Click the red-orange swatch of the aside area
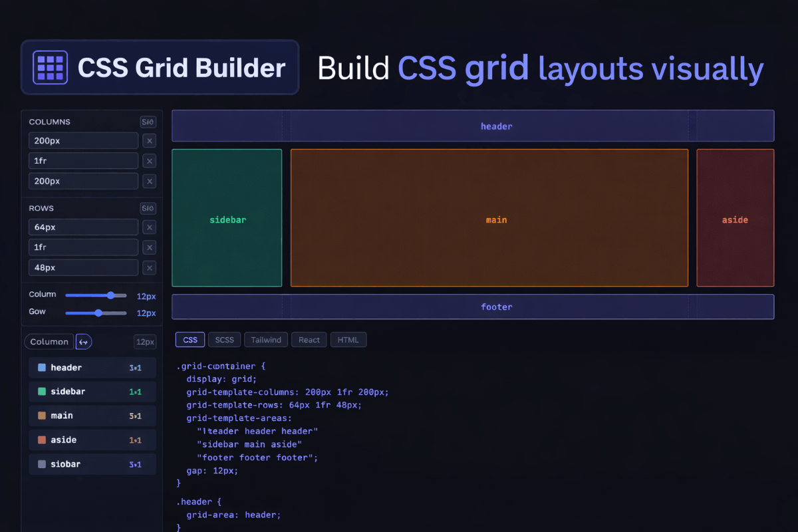 point(42,440)
